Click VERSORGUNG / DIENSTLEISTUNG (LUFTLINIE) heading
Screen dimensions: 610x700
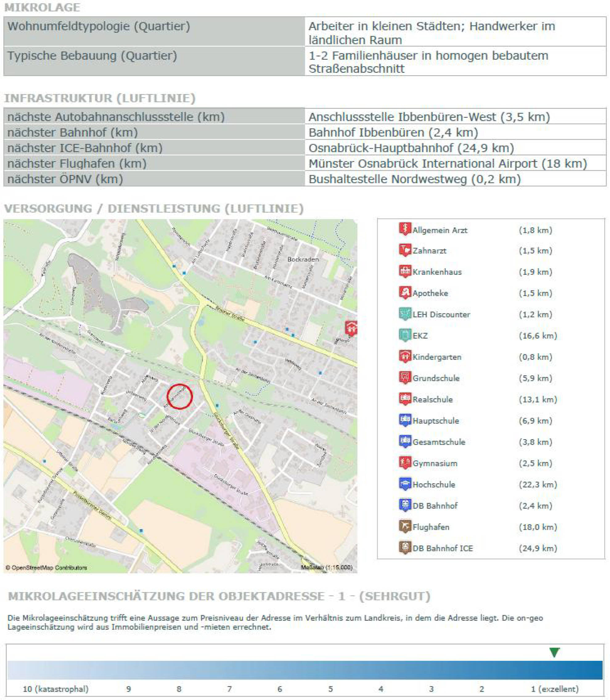(154, 208)
